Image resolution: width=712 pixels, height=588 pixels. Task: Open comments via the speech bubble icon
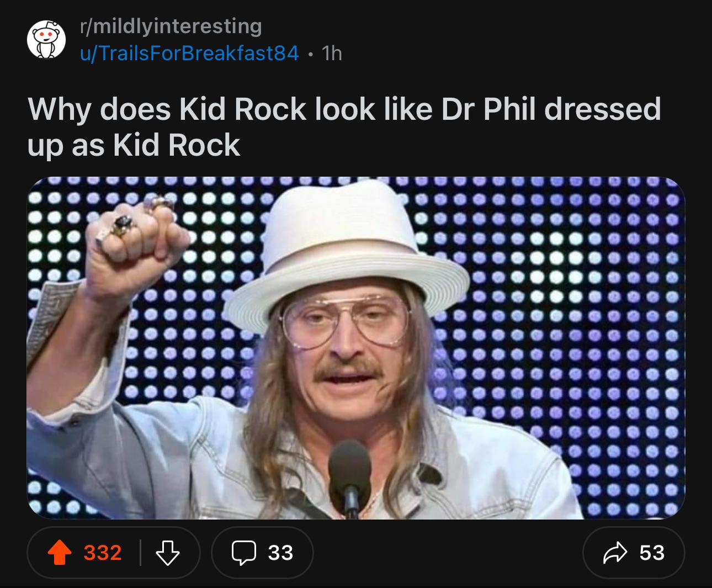(x=243, y=553)
